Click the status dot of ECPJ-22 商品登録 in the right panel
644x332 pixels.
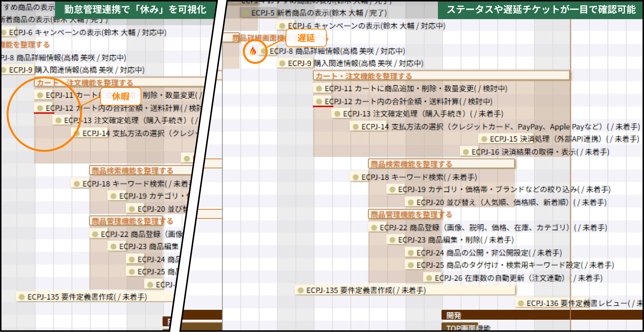374,228
